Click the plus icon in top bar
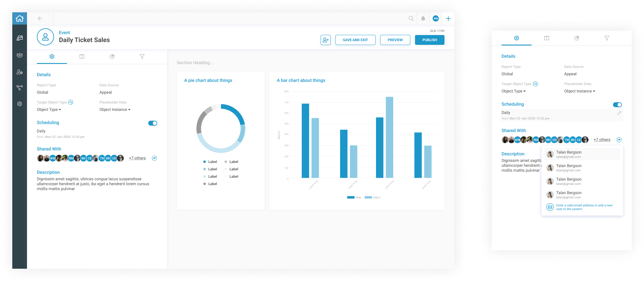The height and width of the screenshot is (281, 644). click(448, 18)
